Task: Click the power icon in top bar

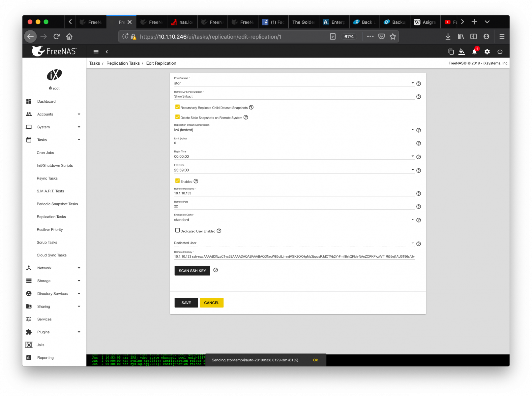Action: pyautogui.click(x=500, y=51)
